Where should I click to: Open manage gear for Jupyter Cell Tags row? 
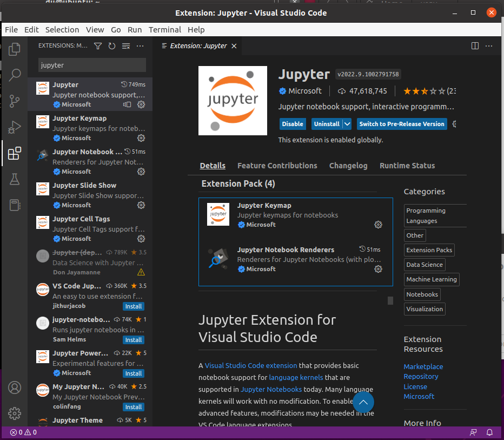[141, 239]
